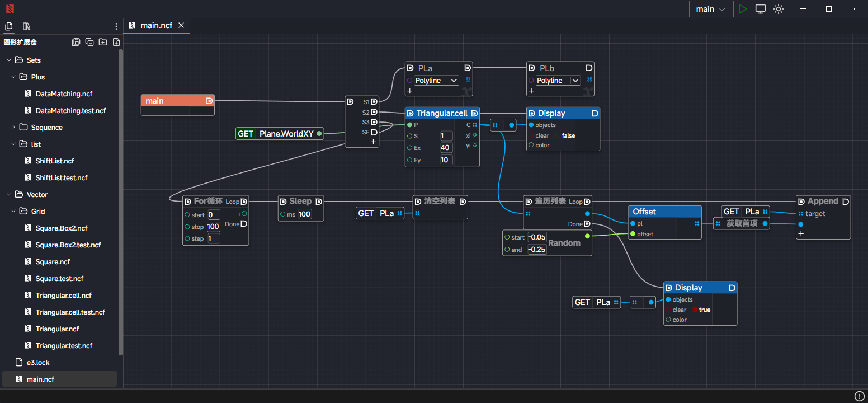The width and height of the screenshot is (868, 403).
Task: Open the explorer kebab options menu
Action: pos(116,26)
